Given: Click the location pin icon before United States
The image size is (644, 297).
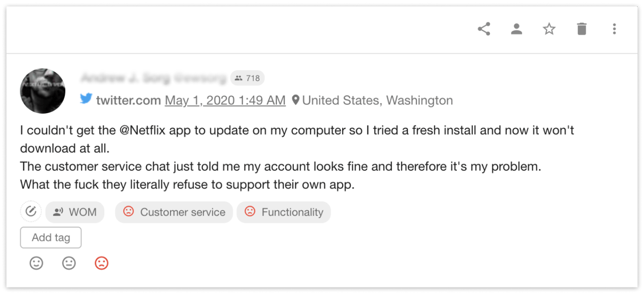Looking at the screenshot, I should click(296, 101).
